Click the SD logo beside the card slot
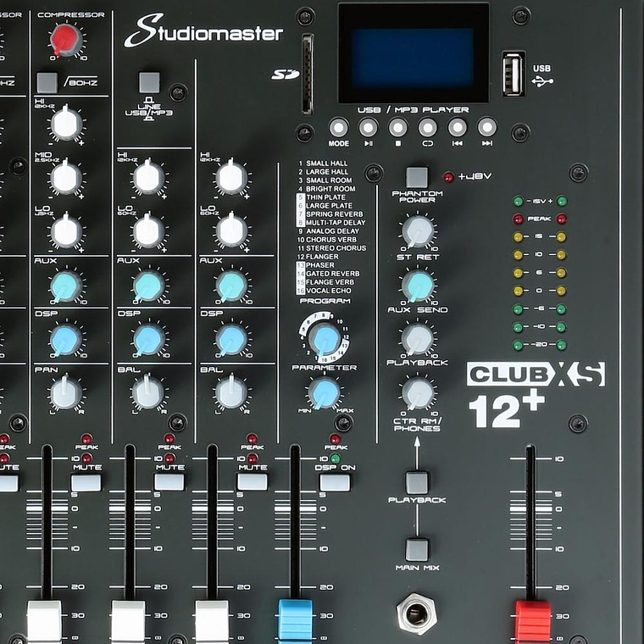Image resolution: width=644 pixels, height=644 pixels. 286,75
